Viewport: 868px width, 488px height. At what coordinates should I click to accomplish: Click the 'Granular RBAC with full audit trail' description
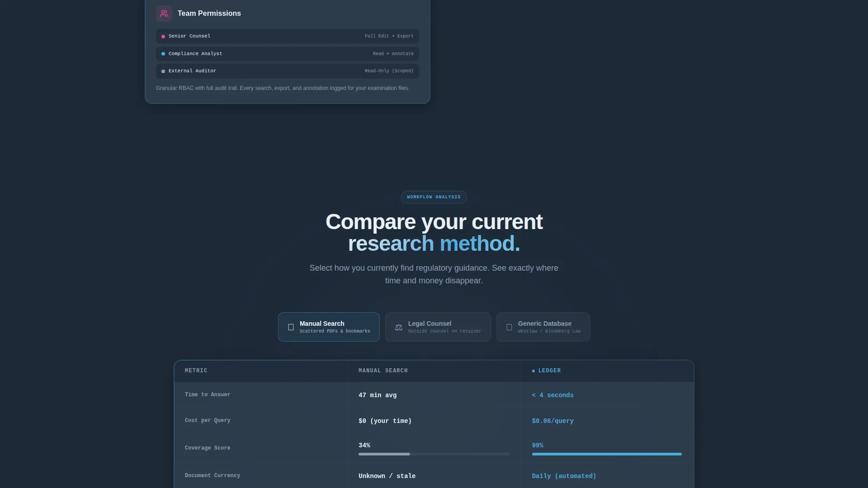[283, 88]
